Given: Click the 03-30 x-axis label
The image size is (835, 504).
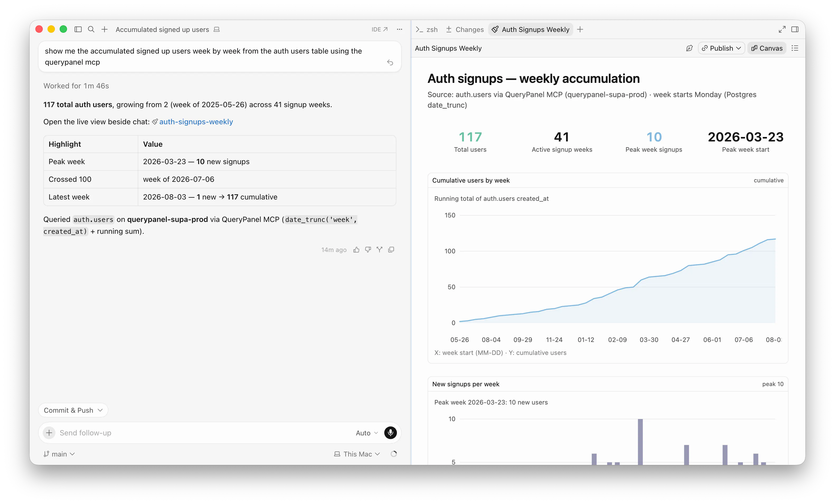Looking at the screenshot, I should point(649,340).
